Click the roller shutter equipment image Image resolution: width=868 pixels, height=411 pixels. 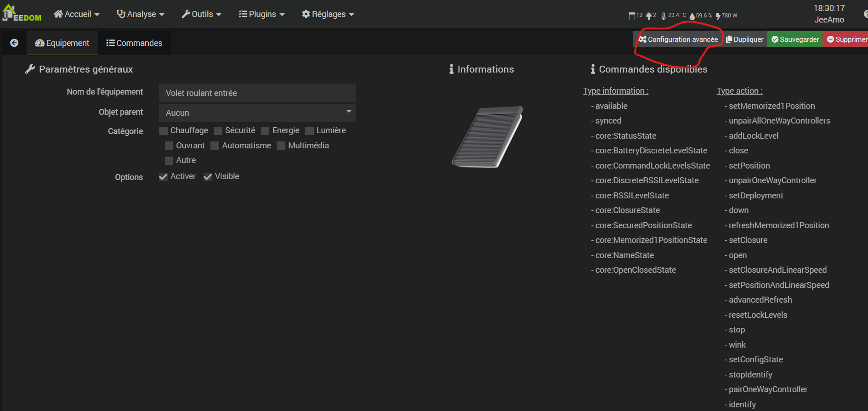point(488,137)
